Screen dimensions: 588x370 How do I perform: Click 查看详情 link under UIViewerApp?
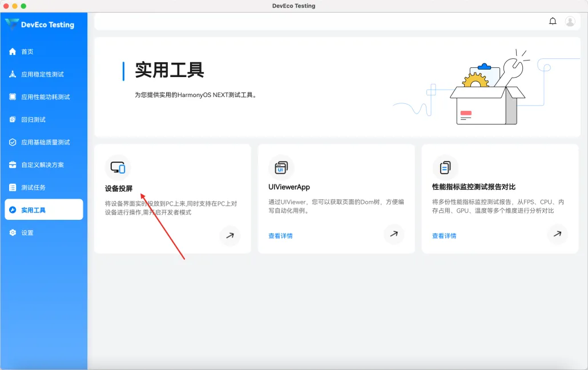point(280,236)
